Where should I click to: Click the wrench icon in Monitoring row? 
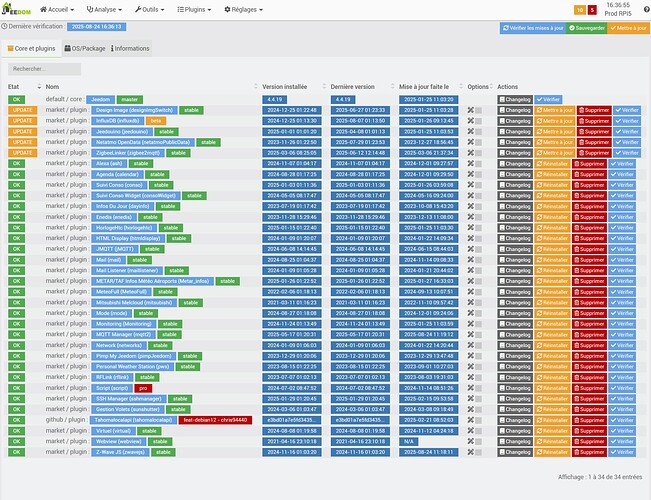click(x=470, y=324)
